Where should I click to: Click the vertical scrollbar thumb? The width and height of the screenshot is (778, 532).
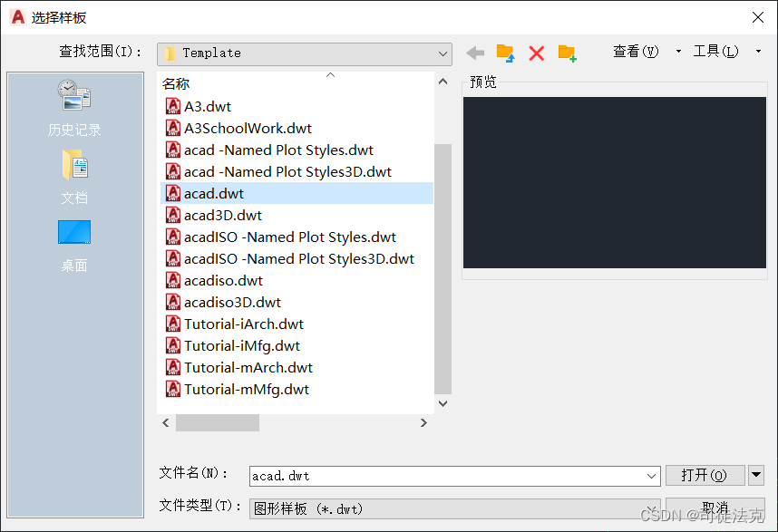442,269
